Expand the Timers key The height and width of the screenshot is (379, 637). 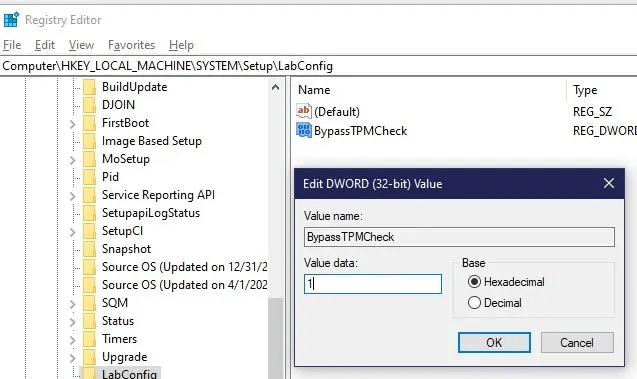[73, 340]
